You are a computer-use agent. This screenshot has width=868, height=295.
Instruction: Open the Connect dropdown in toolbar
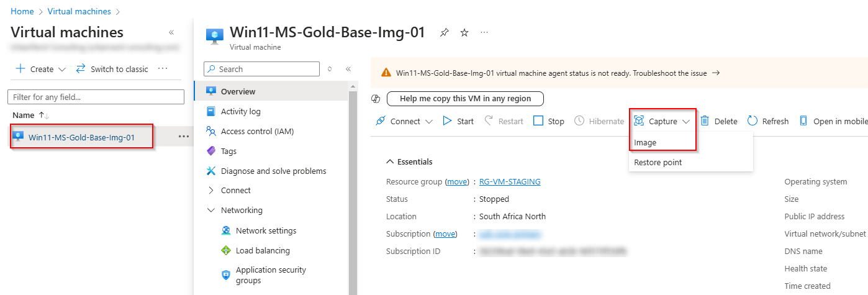pyautogui.click(x=405, y=121)
